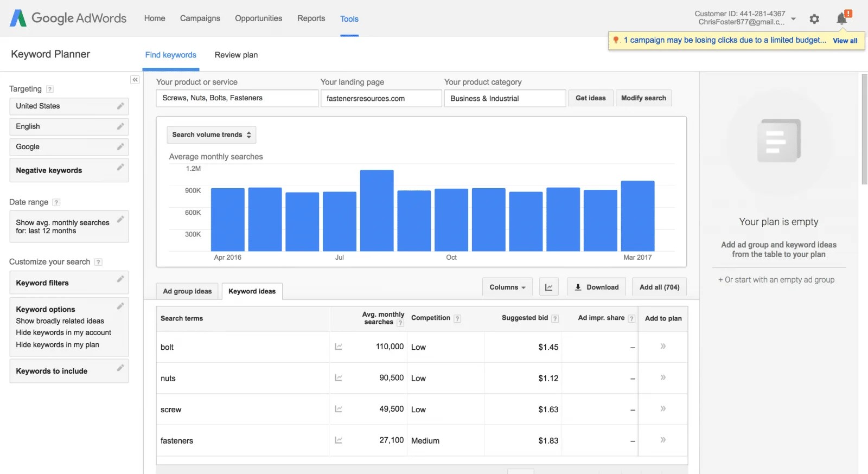This screenshot has height=474, width=868.
Task: Edit English language targeting pencil
Action: (x=120, y=126)
